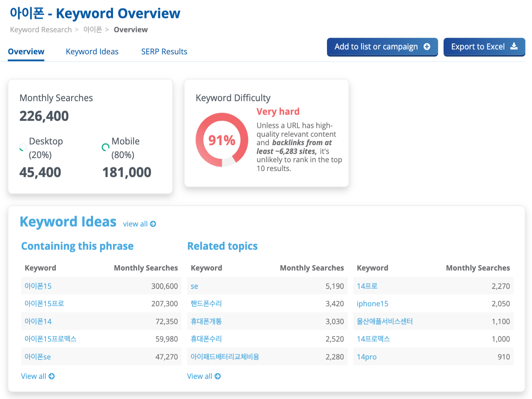Open the SERP Results tab
Image resolution: width=532 pixels, height=399 pixels.
pos(164,52)
